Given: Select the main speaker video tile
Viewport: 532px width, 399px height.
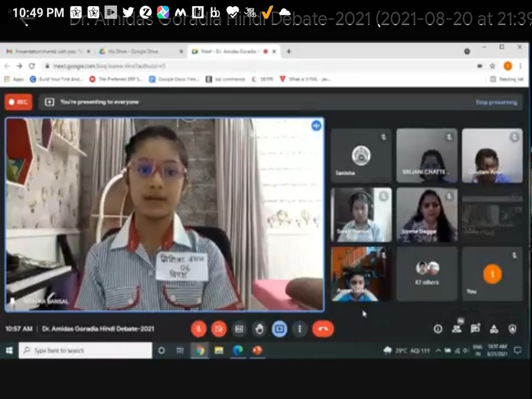Looking at the screenshot, I should pyautogui.click(x=165, y=214).
